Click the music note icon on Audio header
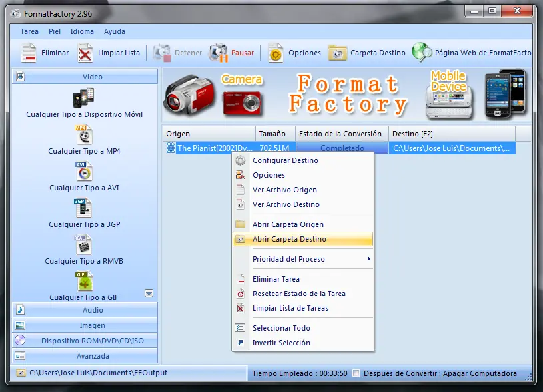This screenshot has height=392, width=543. tap(20, 309)
